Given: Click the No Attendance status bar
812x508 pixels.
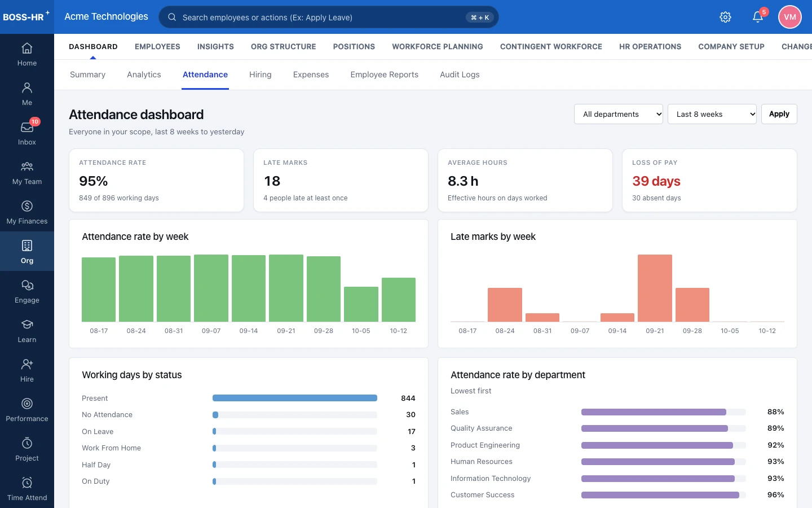Looking at the screenshot, I should pyautogui.click(x=295, y=415).
